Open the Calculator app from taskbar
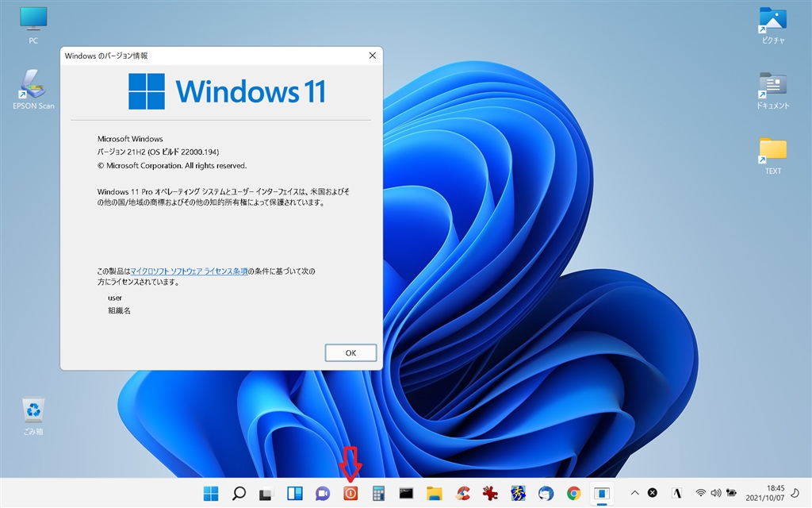The width and height of the screenshot is (812, 508). [x=378, y=494]
